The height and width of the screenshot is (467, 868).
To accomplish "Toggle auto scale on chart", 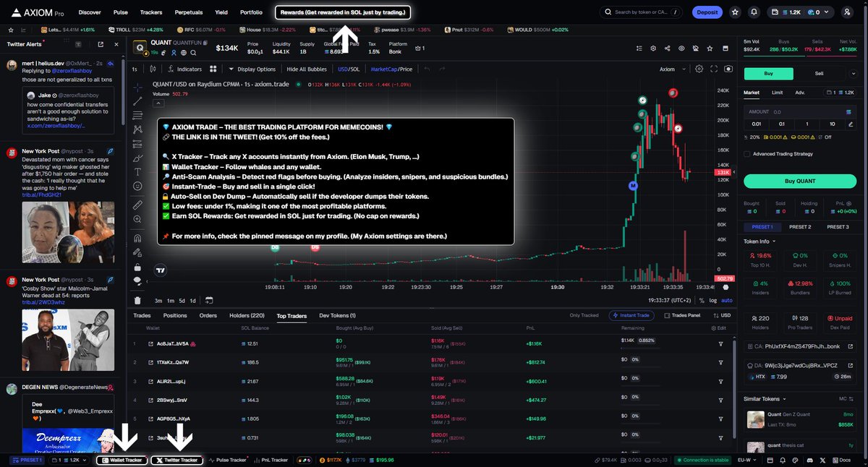I will click(727, 300).
